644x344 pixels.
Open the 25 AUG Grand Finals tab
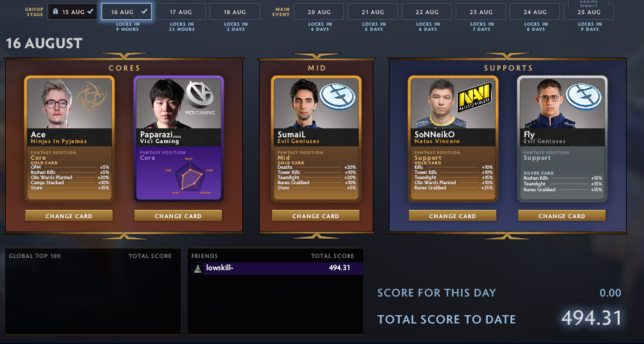click(x=589, y=12)
